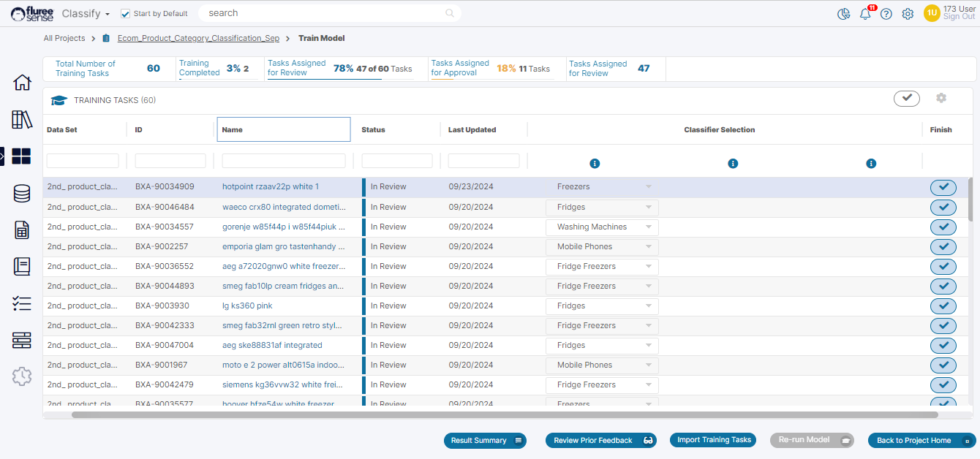
Task: Toggle the checkmark pill above table
Action: pyautogui.click(x=906, y=99)
